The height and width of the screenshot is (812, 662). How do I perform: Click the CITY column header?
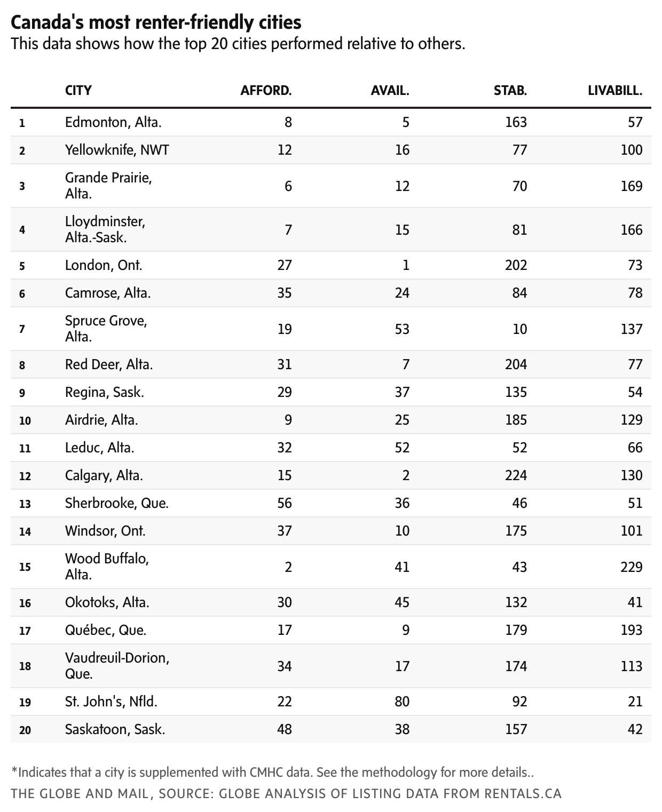pos(78,90)
